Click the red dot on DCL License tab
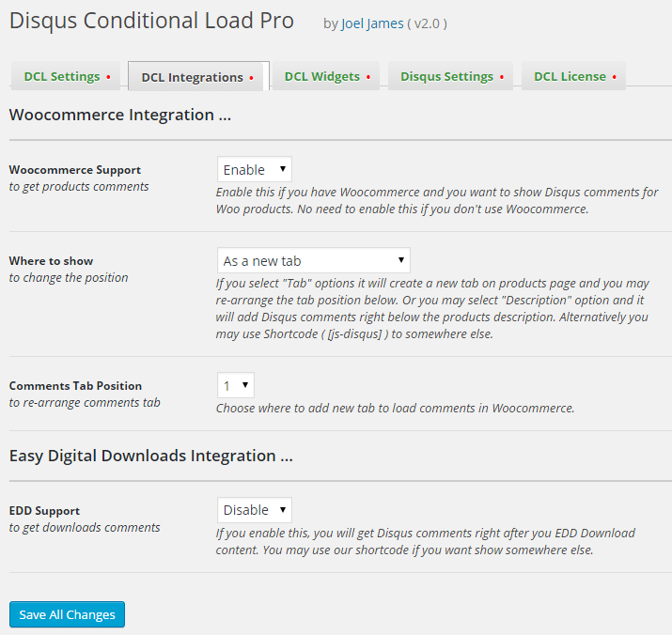672x635 pixels. [x=614, y=77]
